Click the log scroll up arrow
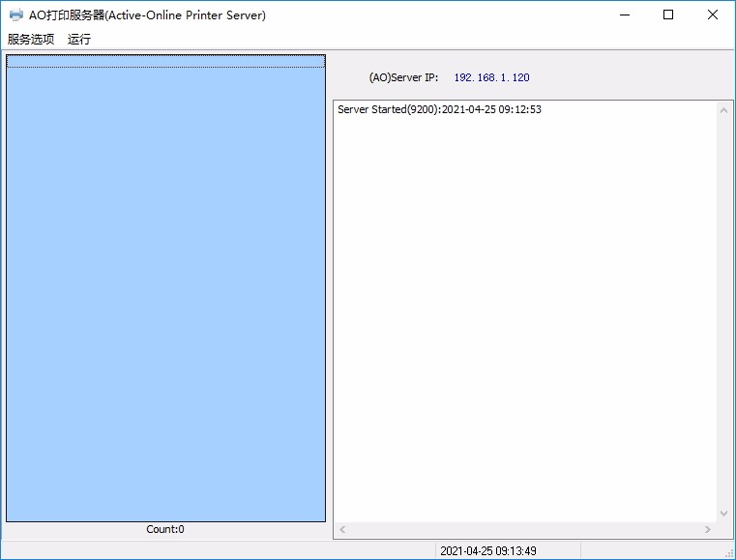The height and width of the screenshot is (560, 736). click(723, 110)
